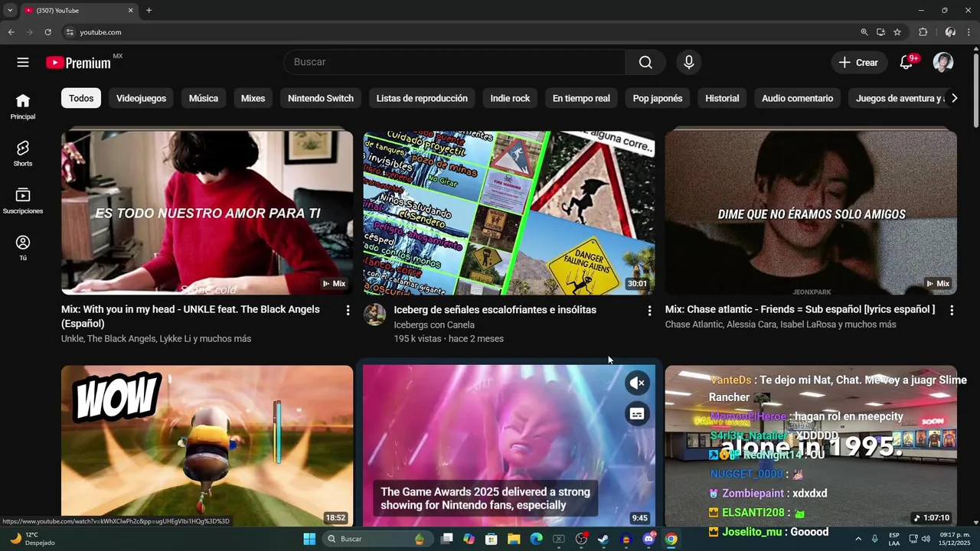Open Mix: Chase atlantic Friends title

click(x=800, y=309)
